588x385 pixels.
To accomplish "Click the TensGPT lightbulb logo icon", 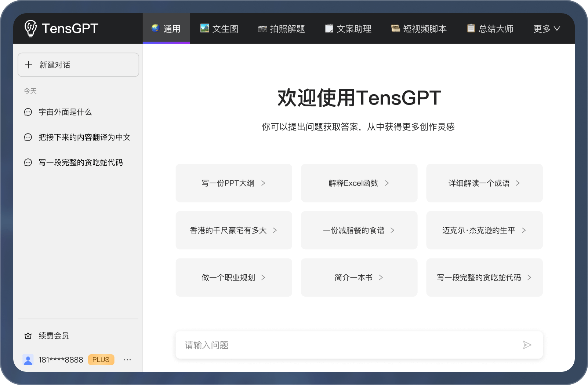I will tap(30, 28).
